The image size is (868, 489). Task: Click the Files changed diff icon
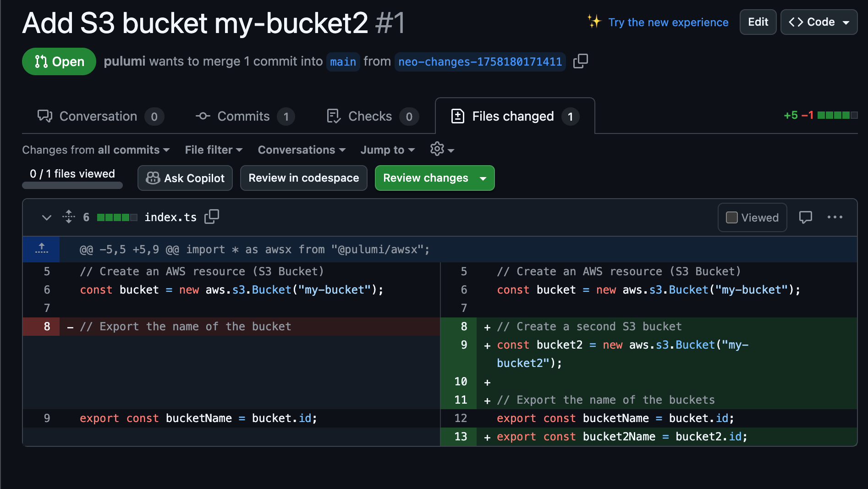point(458,116)
